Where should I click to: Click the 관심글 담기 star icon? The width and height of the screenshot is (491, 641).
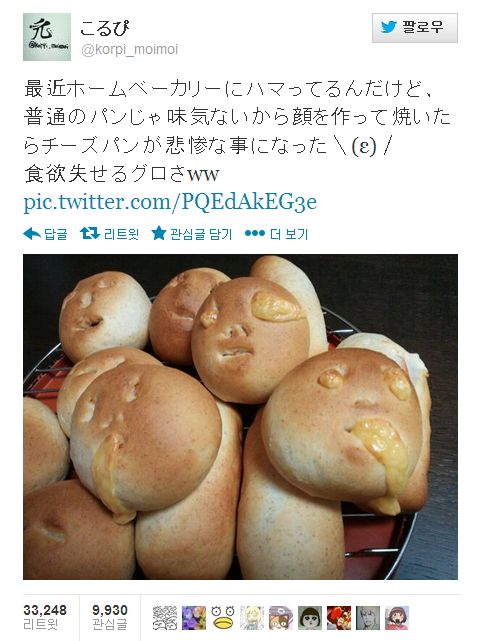coord(159,233)
